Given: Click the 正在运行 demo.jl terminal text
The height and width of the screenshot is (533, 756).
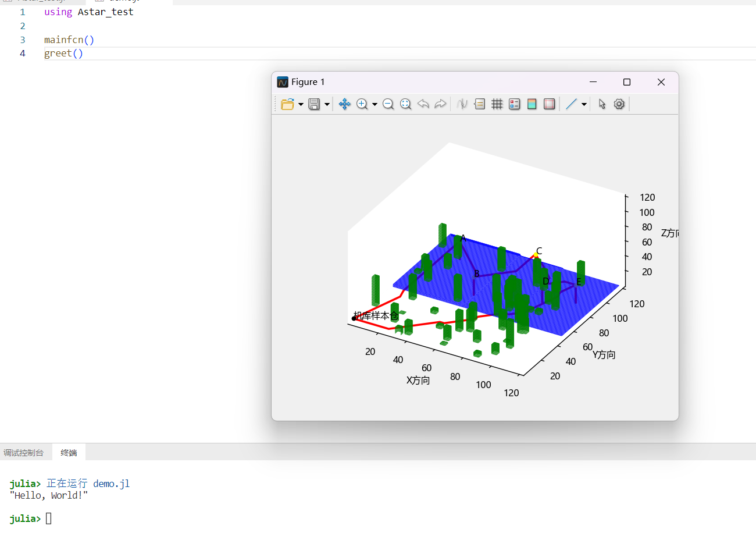Looking at the screenshot, I should tap(88, 484).
